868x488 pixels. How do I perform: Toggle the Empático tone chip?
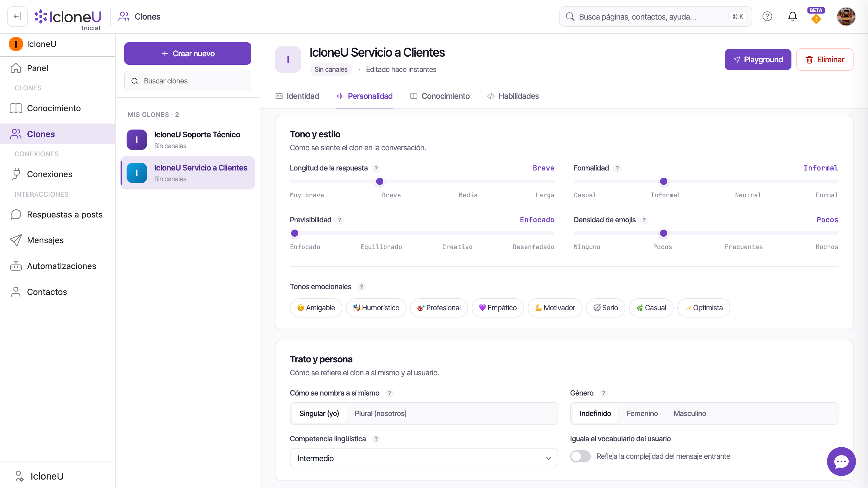coord(497,308)
